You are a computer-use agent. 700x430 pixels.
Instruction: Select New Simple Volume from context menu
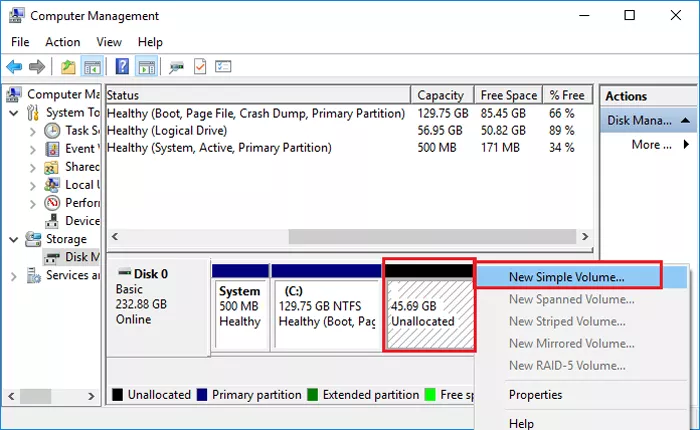point(566,277)
